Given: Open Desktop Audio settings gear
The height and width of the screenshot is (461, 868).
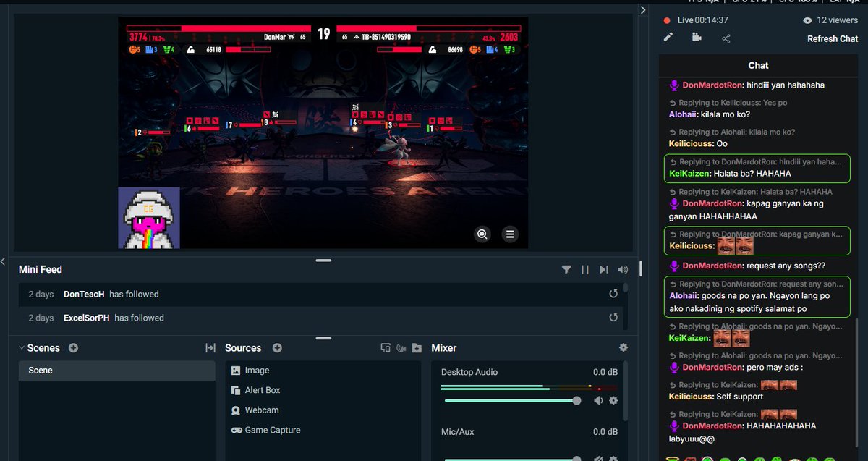Looking at the screenshot, I should pos(613,400).
